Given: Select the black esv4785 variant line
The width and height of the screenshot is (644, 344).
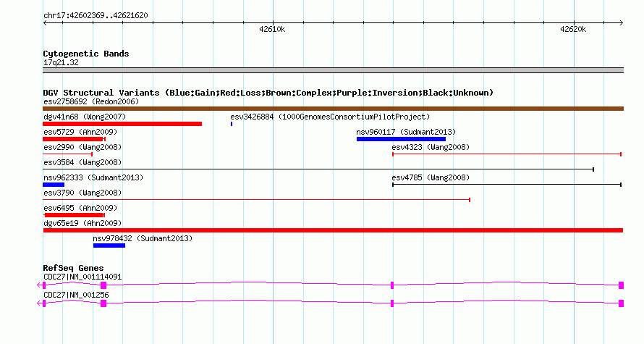Looking at the screenshot, I should coord(507,185).
